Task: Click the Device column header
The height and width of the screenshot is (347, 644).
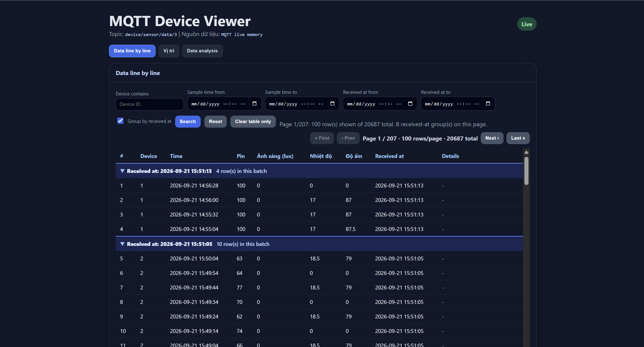Action: click(149, 156)
